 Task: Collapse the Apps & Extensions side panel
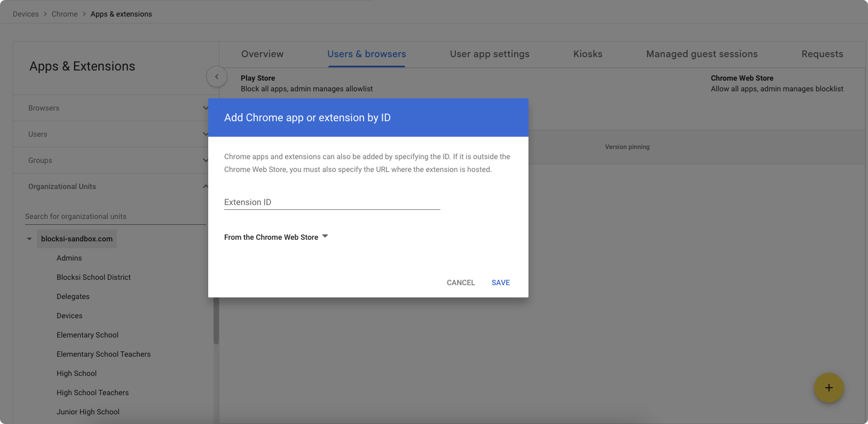[217, 77]
